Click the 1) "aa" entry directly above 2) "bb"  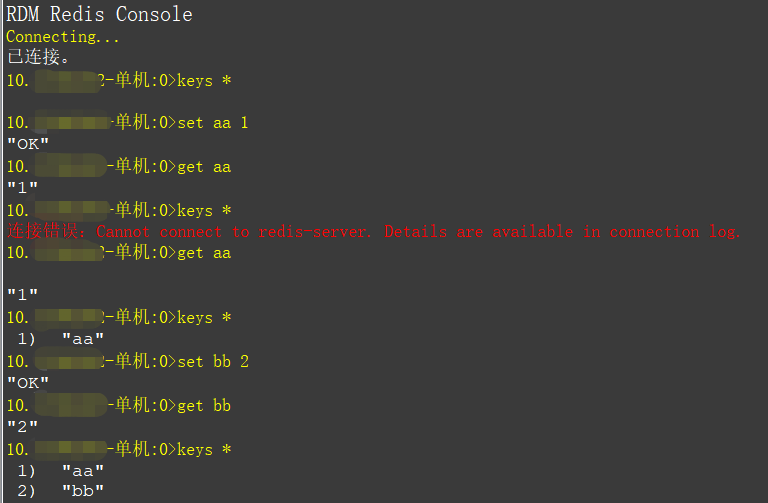click(61, 471)
